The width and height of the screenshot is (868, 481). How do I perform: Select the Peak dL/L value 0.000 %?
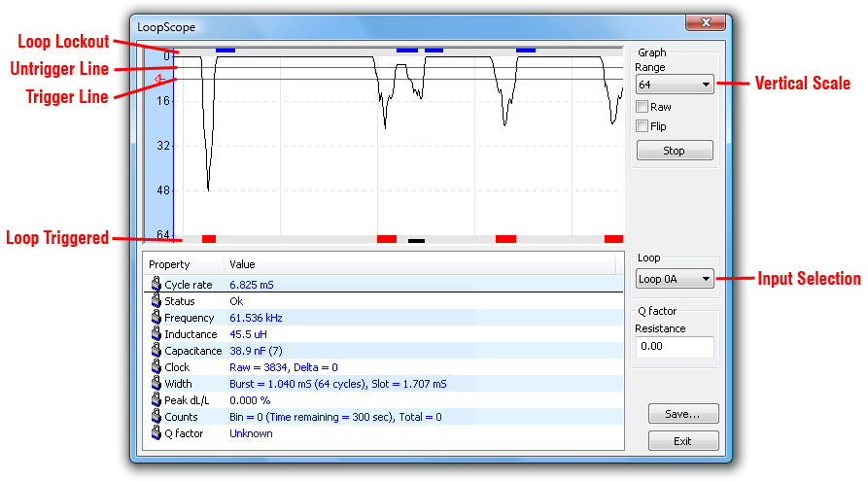click(250, 400)
